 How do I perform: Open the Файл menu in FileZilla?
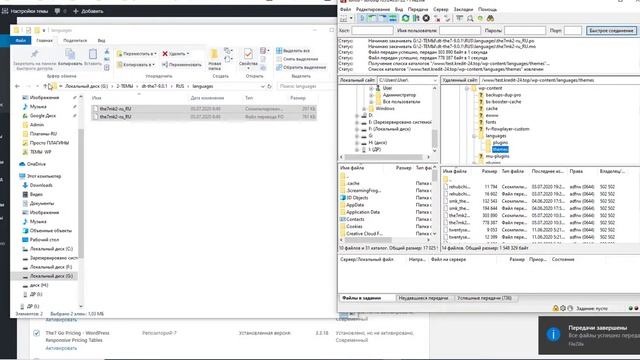(x=345, y=9)
